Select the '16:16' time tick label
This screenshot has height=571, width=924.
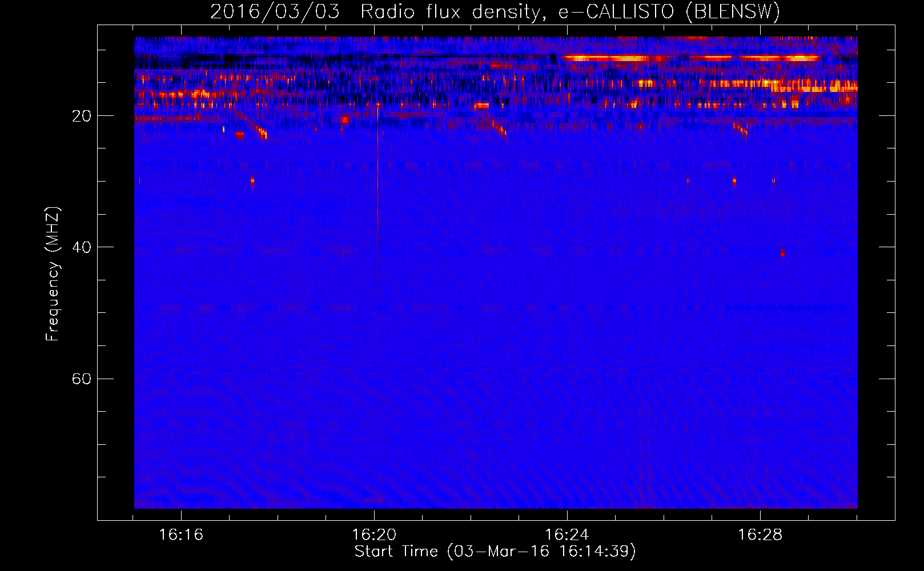pyautogui.click(x=181, y=534)
